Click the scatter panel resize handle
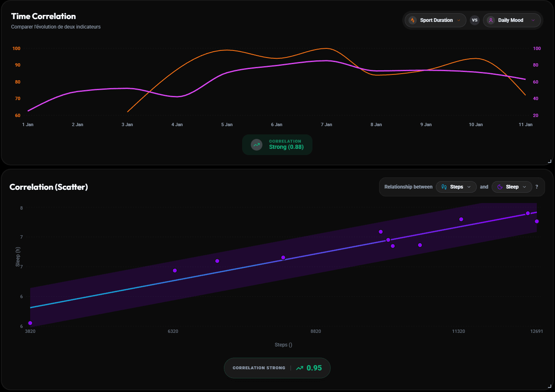Image resolution: width=555 pixels, height=392 pixels. [550, 387]
